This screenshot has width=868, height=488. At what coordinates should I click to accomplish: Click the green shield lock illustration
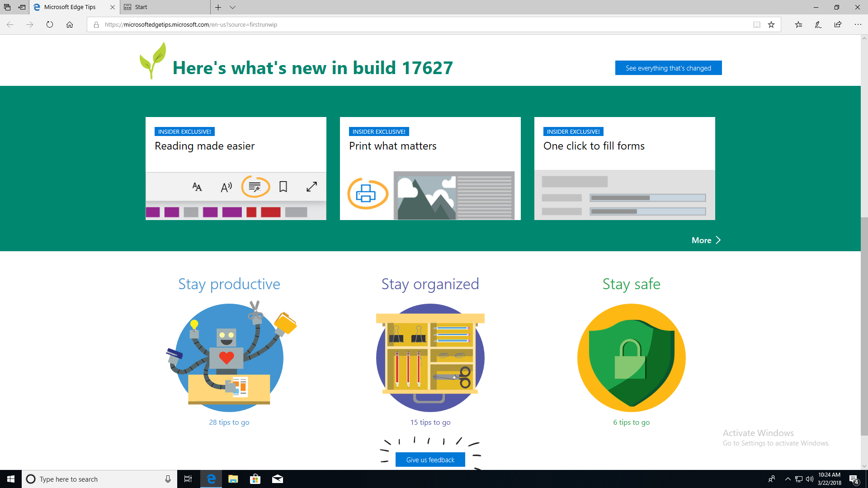click(632, 357)
